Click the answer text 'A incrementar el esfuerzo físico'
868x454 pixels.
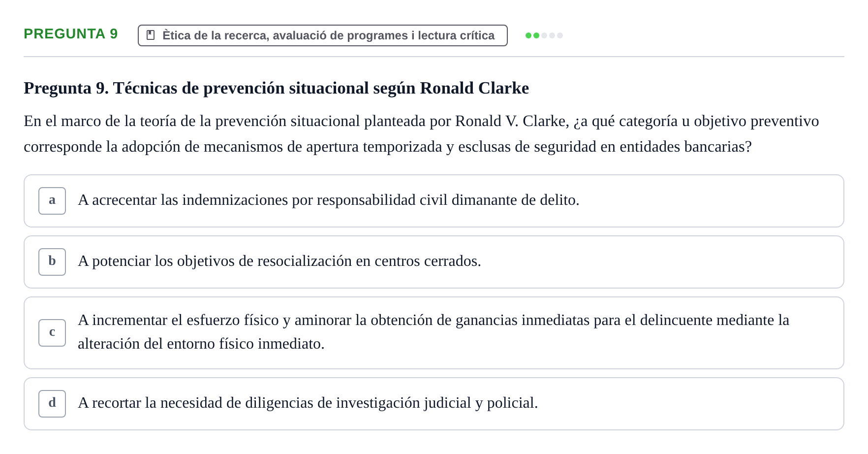pyautogui.click(x=434, y=332)
